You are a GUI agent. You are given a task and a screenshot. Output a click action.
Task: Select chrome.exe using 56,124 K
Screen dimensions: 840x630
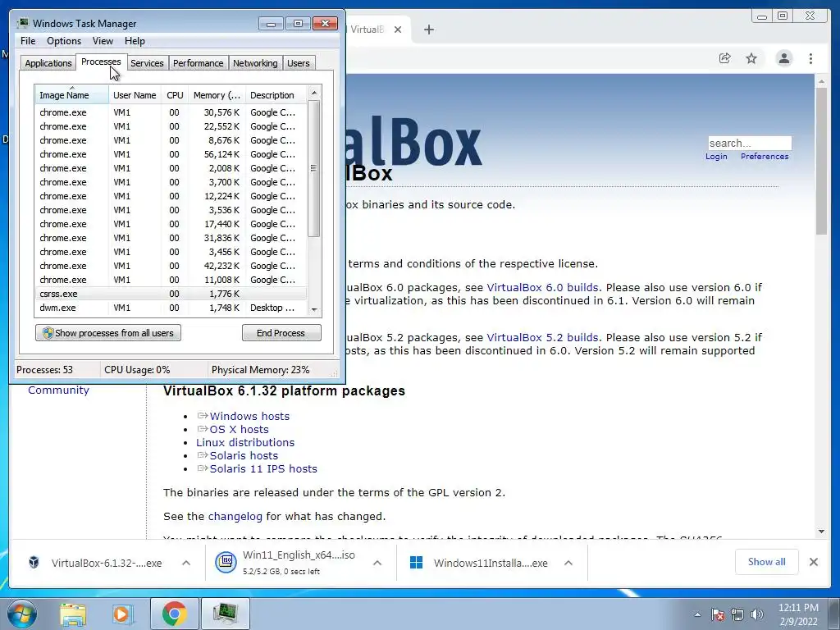(x=171, y=154)
